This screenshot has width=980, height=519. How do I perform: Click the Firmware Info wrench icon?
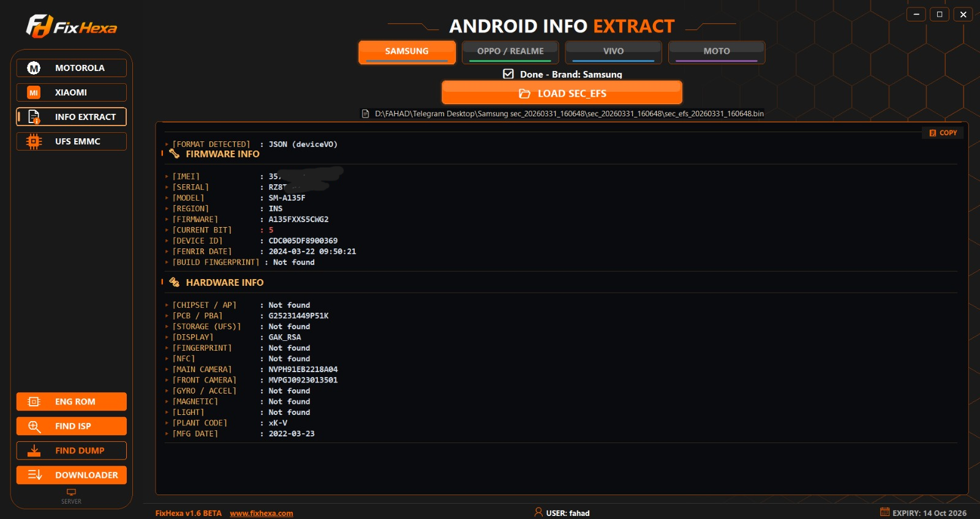point(175,154)
